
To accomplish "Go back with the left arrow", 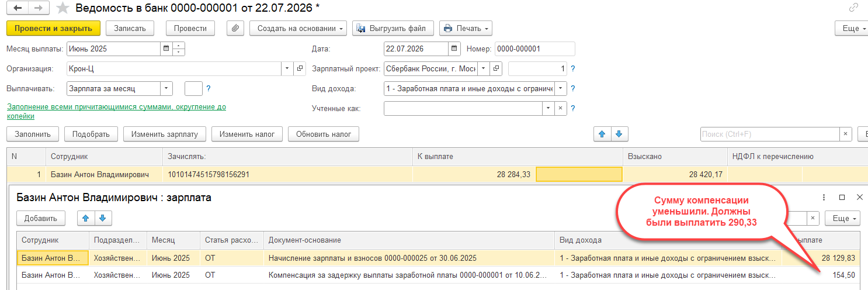I will pyautogui.click(x=19, y=8).
